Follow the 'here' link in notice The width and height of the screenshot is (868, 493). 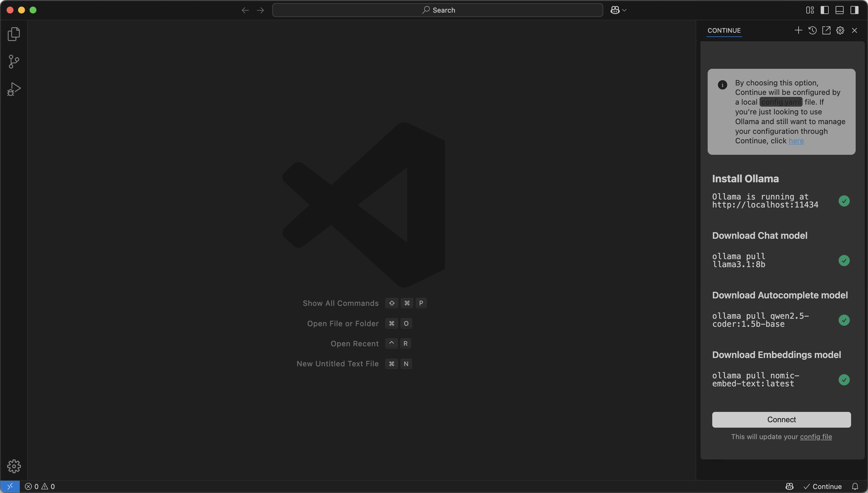tap(796, 141)
